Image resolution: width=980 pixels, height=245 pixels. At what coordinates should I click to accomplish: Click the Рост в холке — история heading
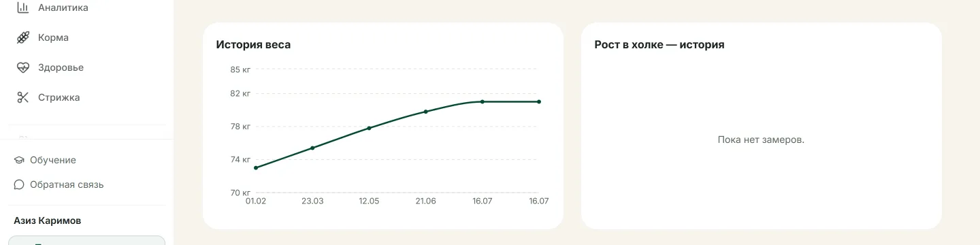tap(659, 45)
